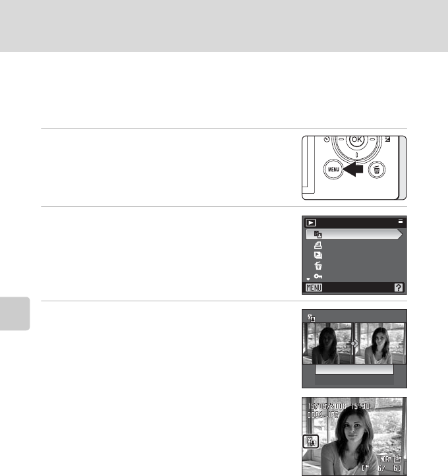448x476 pixels.
Task: Click the round MENU button on camera
Action: click(x=333, y=169)
